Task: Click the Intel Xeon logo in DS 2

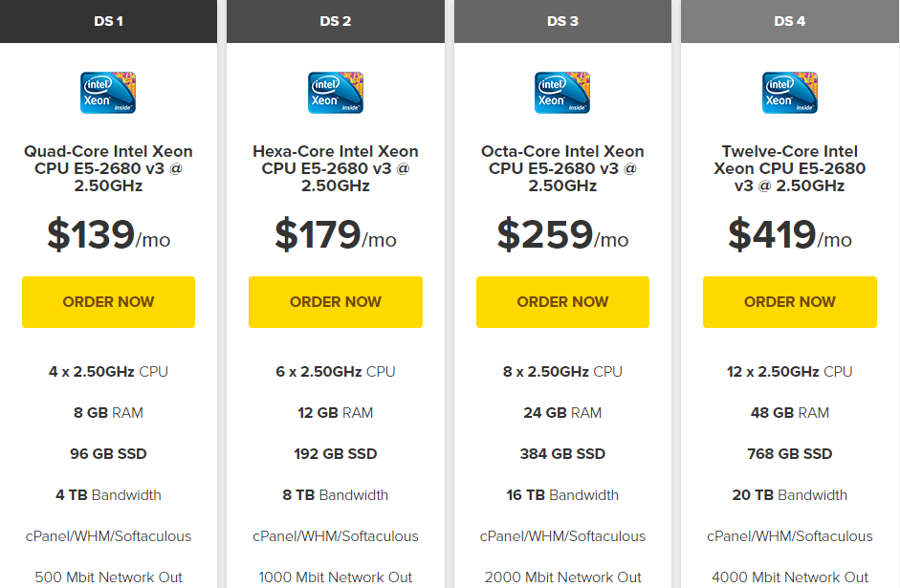Action: 336,93
